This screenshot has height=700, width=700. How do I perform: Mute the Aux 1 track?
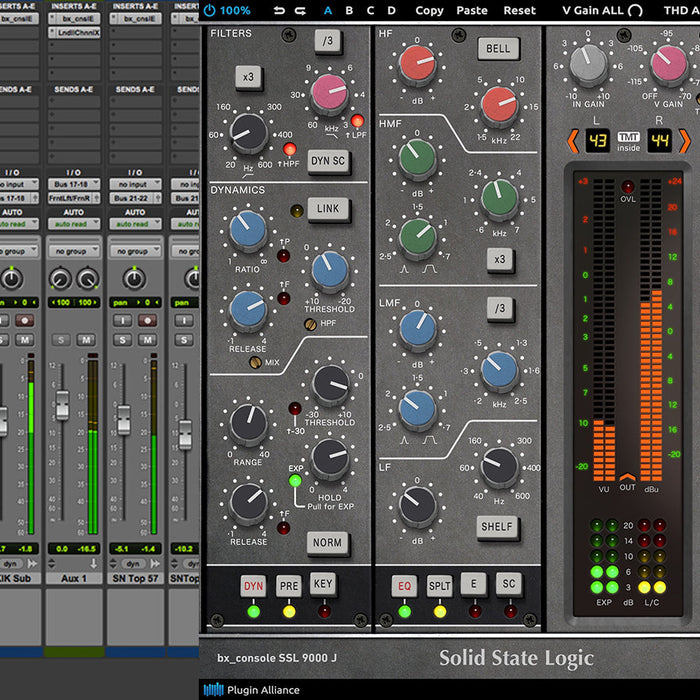point(86,340)
